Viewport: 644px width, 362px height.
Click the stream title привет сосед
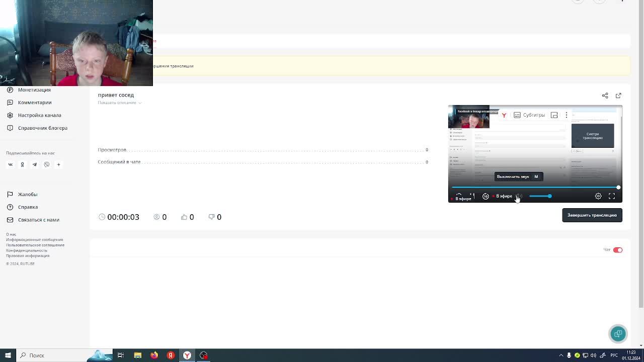click(x=116, y=95)
